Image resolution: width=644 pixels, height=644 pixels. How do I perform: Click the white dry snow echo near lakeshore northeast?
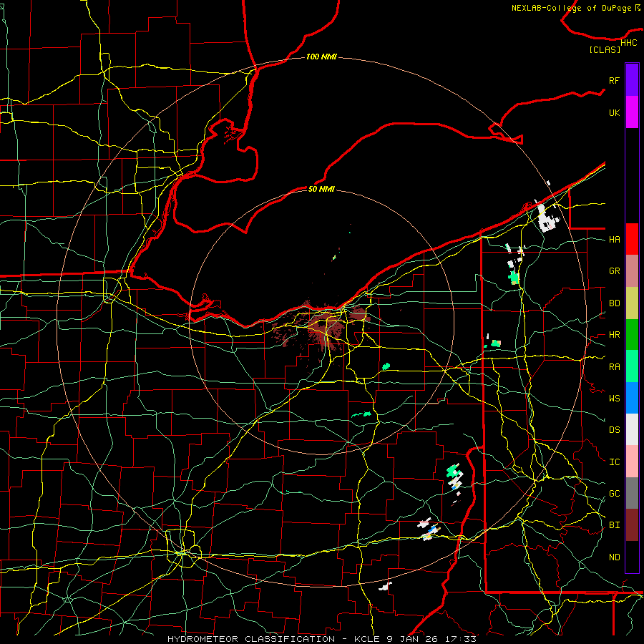click(x=547, y=217)
